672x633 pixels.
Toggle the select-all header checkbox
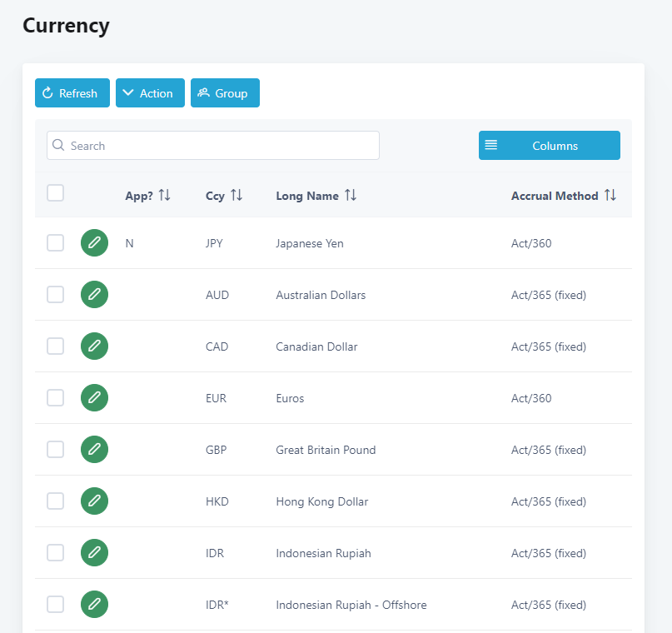55,193
